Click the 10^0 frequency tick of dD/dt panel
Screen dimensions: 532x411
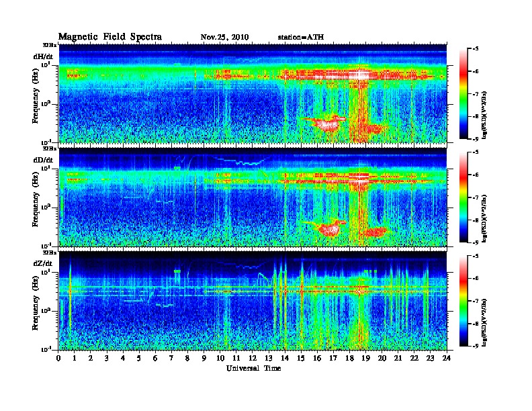[46, 207]
